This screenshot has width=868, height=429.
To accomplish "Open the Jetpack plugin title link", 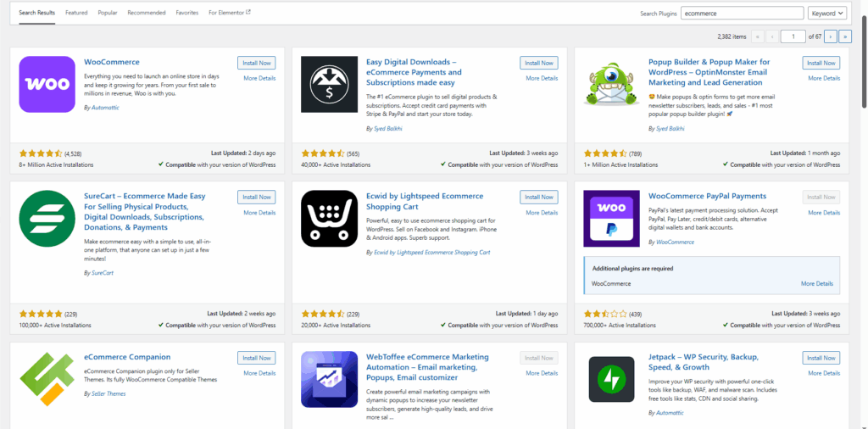I will pos(704,362).
